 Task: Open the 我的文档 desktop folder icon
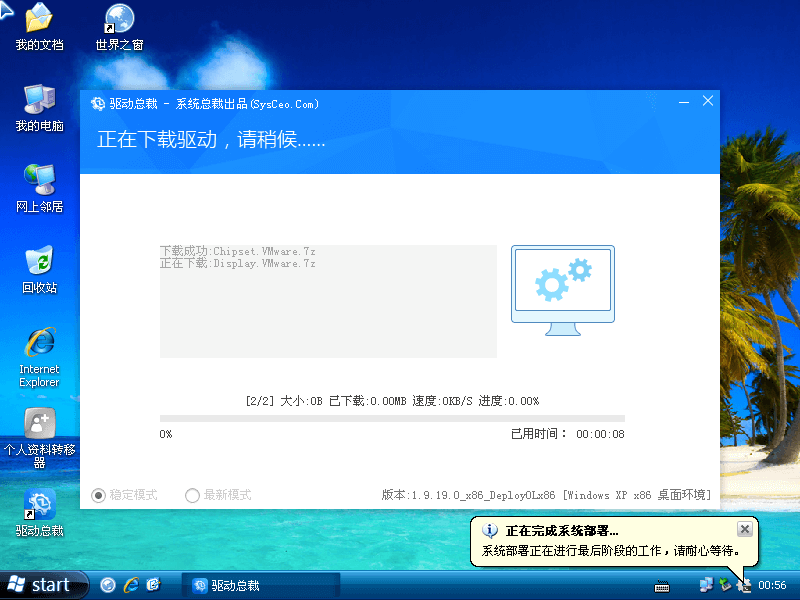(x=39, y=17)
